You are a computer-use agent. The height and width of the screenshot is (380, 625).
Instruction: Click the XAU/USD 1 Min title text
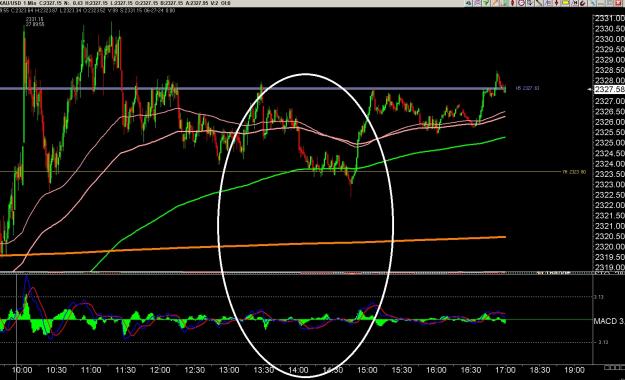click(18, 3)
